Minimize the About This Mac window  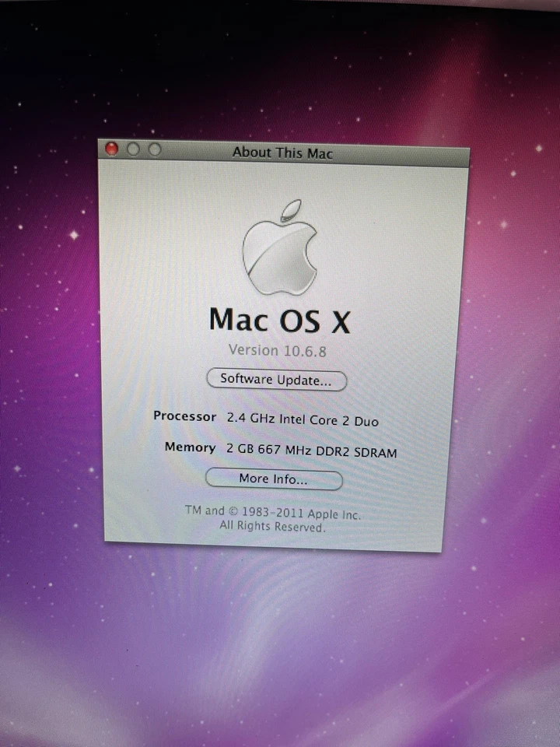[x=133, y=149]
